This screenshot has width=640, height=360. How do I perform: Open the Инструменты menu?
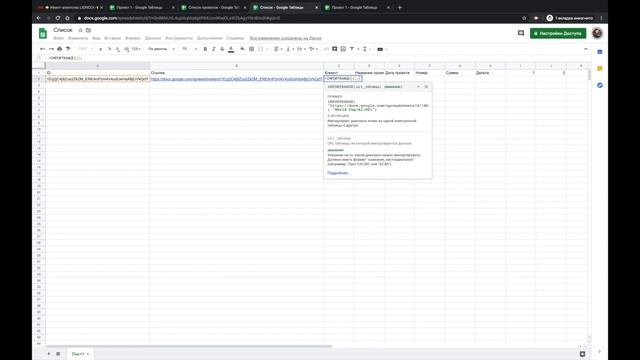[x=179, y=38]
